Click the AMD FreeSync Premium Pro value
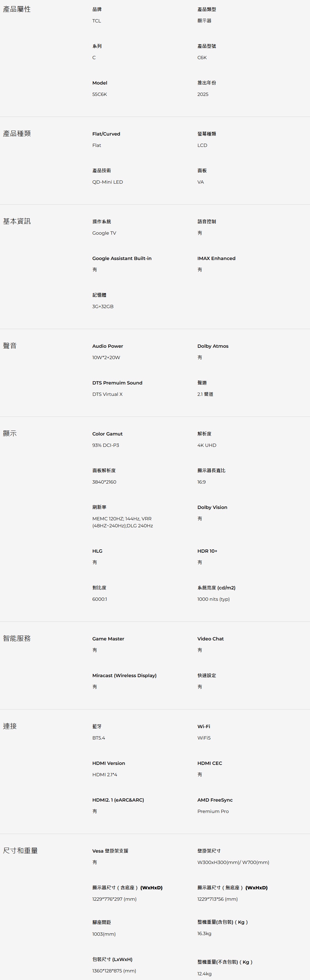Screen dimensions: 310x980 click(x=213, y=811)
